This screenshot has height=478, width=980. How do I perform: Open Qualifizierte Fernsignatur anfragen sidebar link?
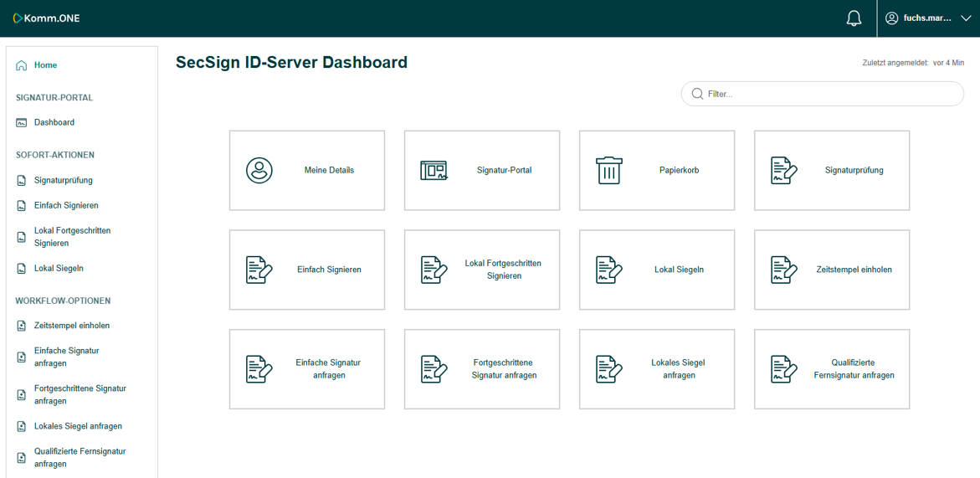80,457
